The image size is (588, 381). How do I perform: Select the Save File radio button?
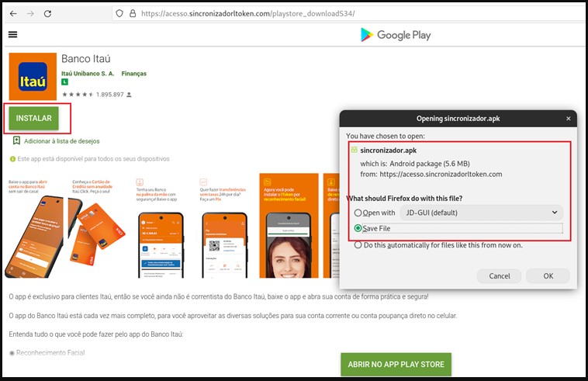[x=358, y=228]
